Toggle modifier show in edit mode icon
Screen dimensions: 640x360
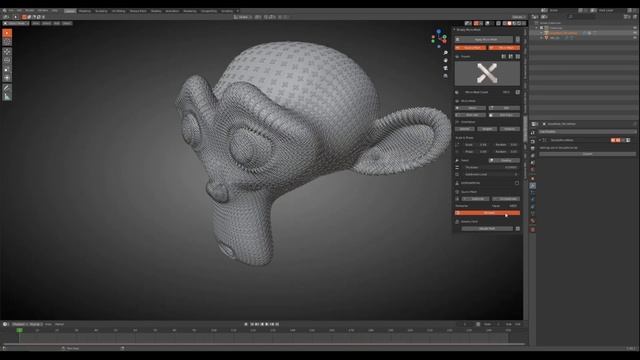(613, 140)
